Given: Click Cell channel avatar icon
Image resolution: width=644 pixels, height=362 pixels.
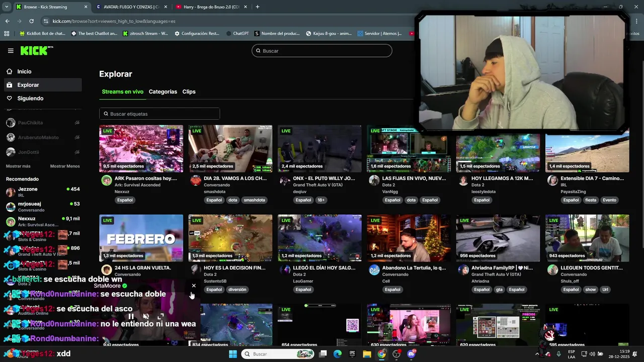Looking at the screenshot, I should pyautogui.click(x=374, y=270).
